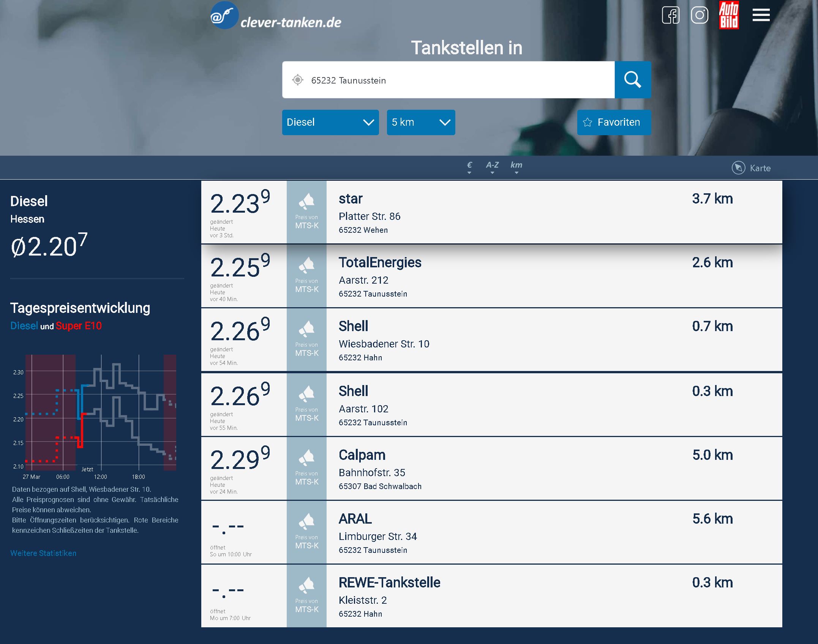
Task: Open the TotalEnergies station name
Action: (x=380, y=262)
